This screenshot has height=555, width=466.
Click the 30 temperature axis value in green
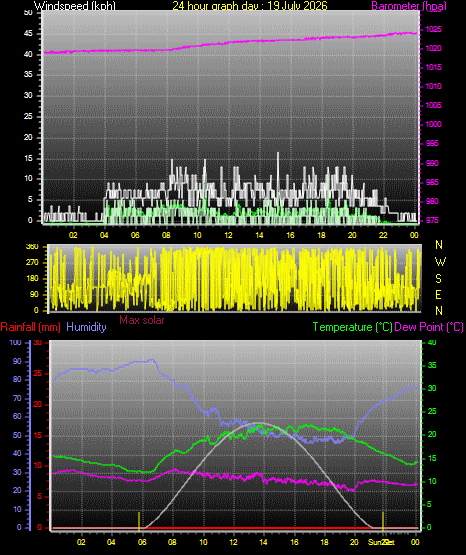(x=432, y=389)
